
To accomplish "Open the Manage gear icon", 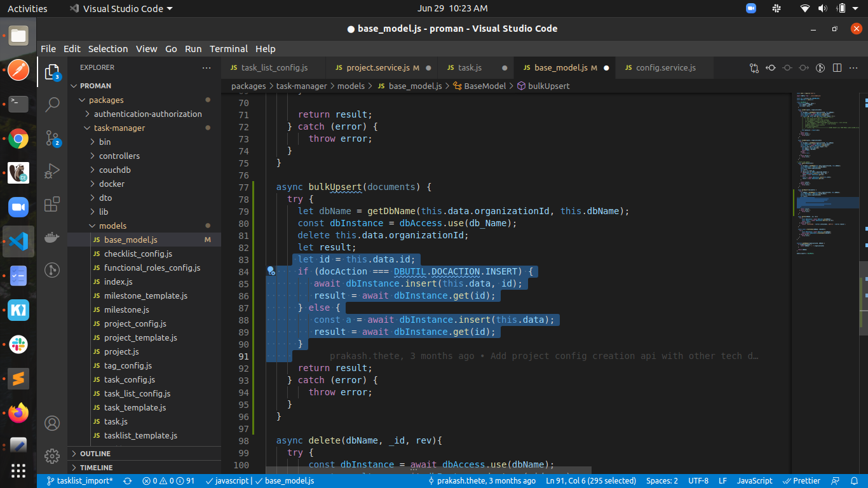I will pos(52,456).
